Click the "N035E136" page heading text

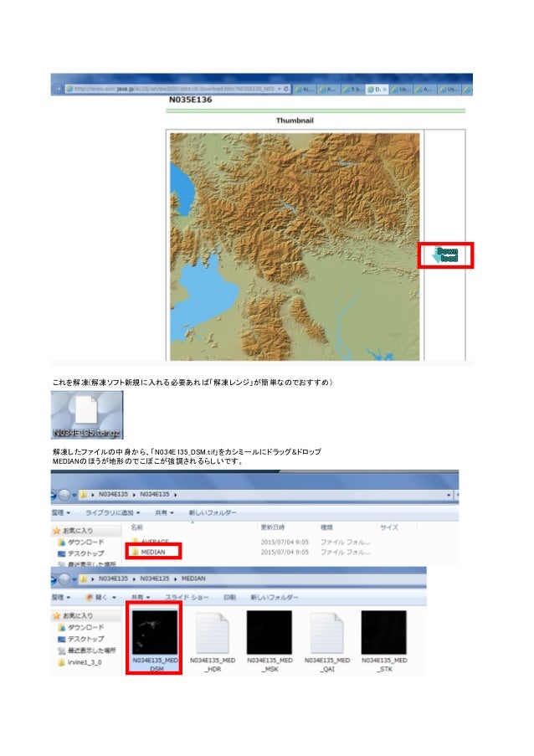pyautogui.click(x=190, y=100)
